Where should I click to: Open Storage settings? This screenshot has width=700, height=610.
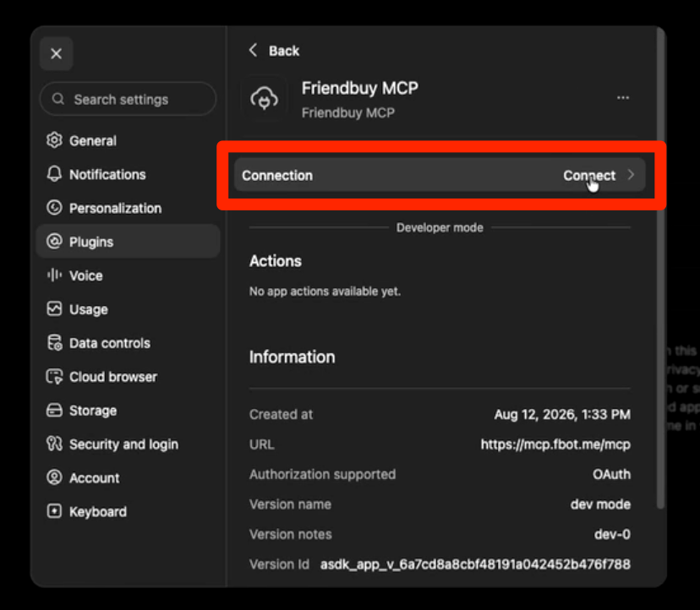pos(128,410)
